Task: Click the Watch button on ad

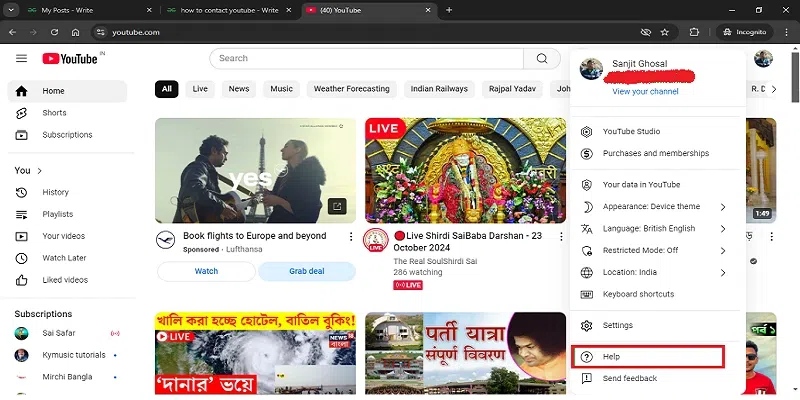Action: click(x=206, y=271)
